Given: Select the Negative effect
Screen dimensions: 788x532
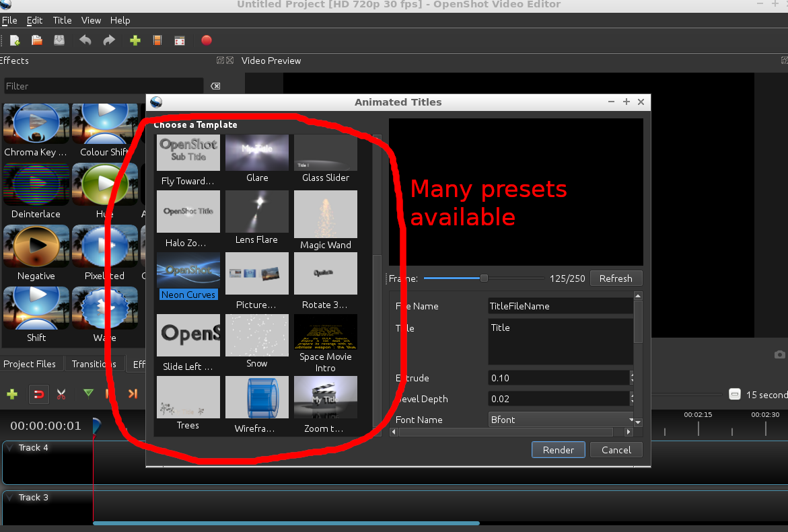Looking at the screenshot, I should pos(36,254).
